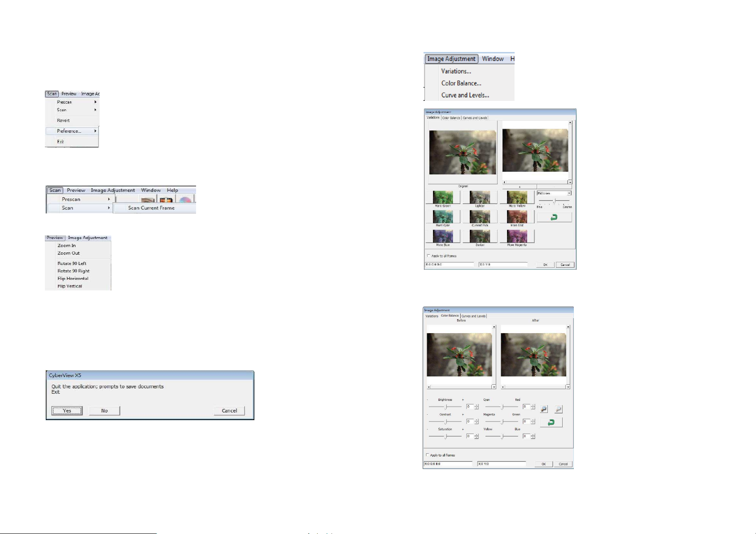Click Yellow/Blue value stepper arrows
The width and height of the screenshot is (756, 534).
click(x=533, y=436)
